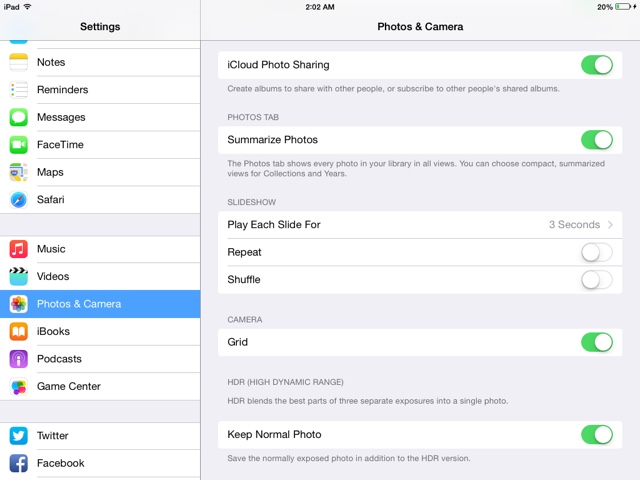Open the orange iBooks icon
This screenshot has width=640, height=480.
[18, 331]
